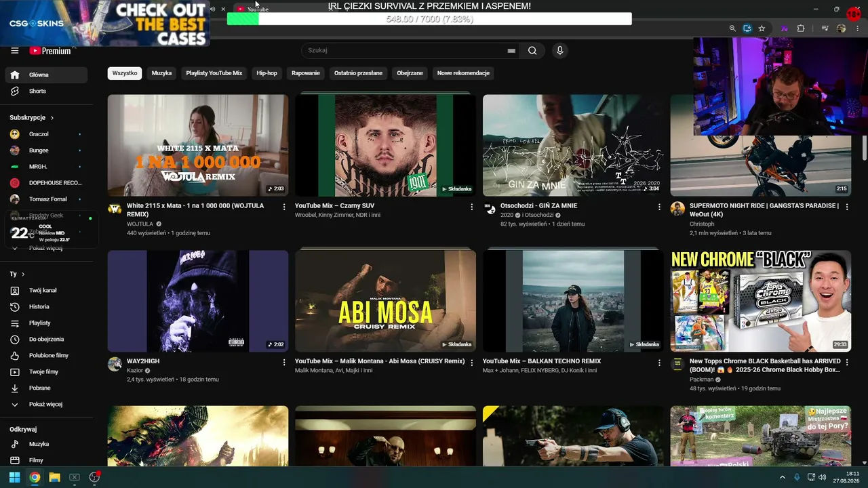Open the SUPERMOTO NIGHT RIDE video title
The image size is (868, 488).
764,210
